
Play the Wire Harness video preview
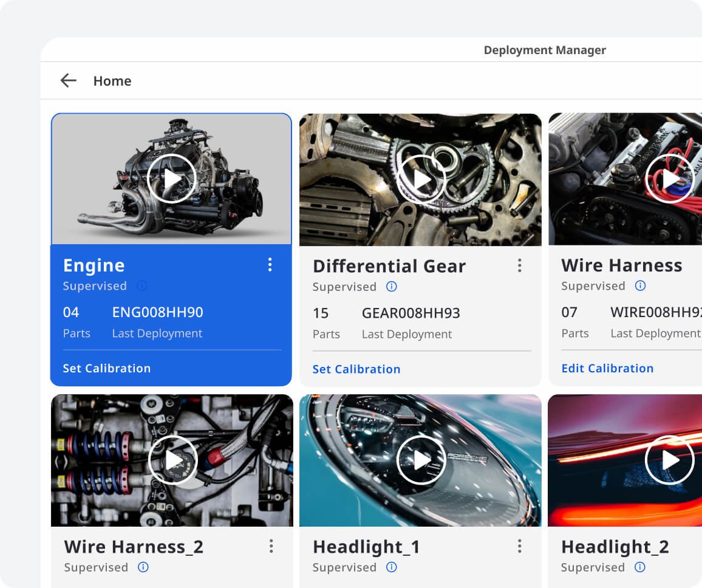pyautogui.click(x=669, y=179)
